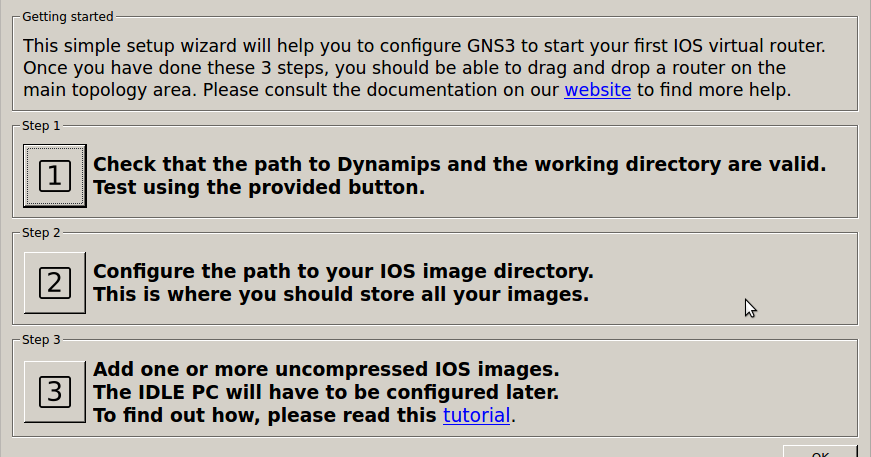Click the Step 3 group box label

41,340
